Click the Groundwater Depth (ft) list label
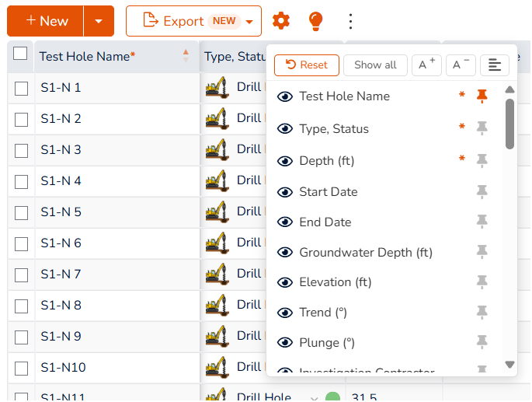Viewport: 532px width, 402px height. click(x=366, y=253)
